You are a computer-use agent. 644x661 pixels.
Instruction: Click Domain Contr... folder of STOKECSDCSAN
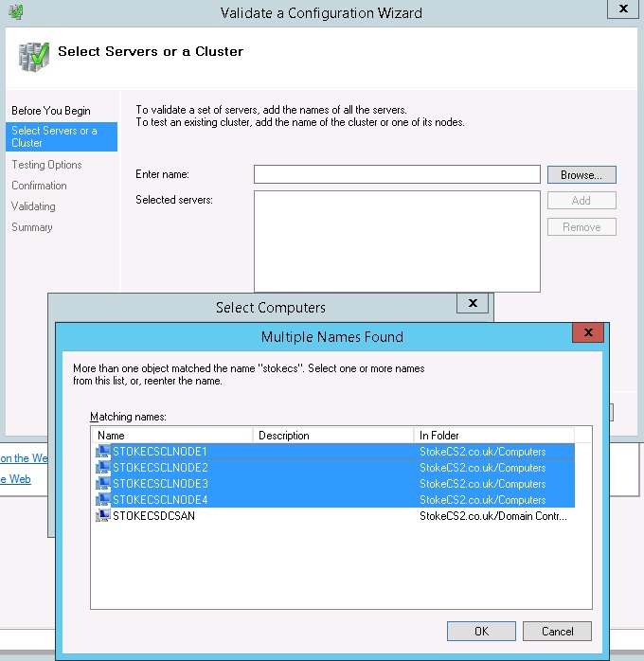click(493, 515)
